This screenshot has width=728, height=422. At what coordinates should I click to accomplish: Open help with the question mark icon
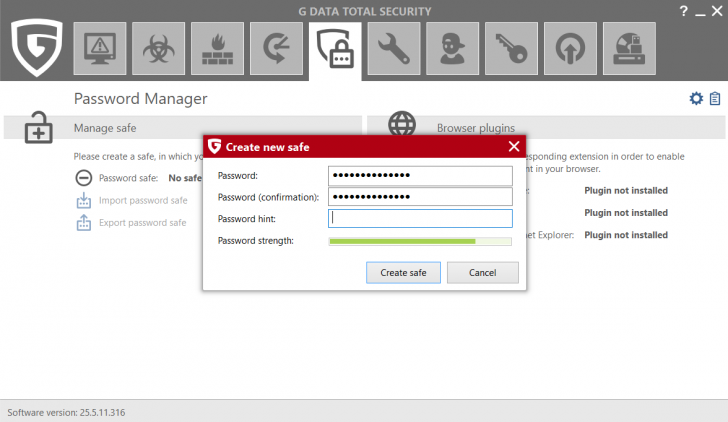pos(683,11)
